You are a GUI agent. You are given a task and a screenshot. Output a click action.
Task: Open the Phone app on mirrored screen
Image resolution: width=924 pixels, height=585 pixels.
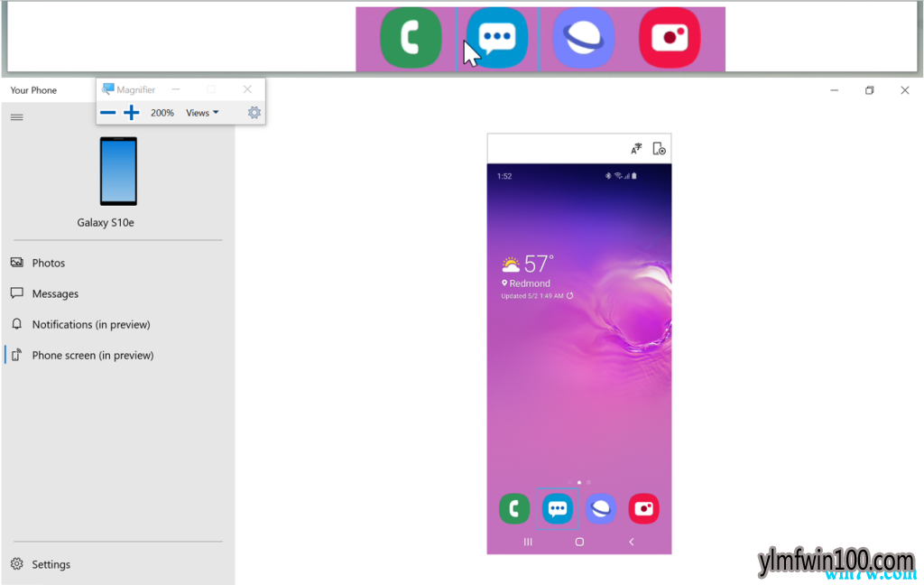[514, 508]
